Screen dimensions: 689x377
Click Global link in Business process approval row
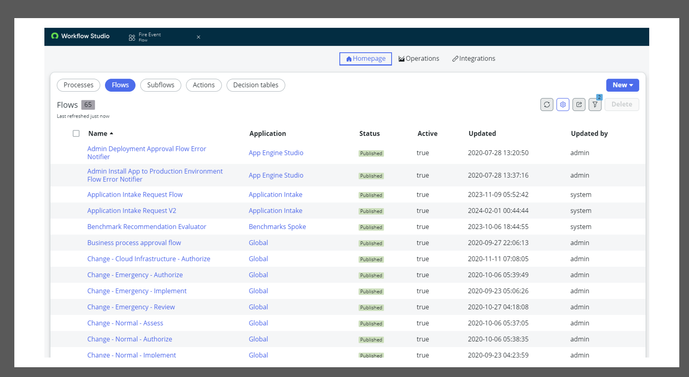coord(258,243)
